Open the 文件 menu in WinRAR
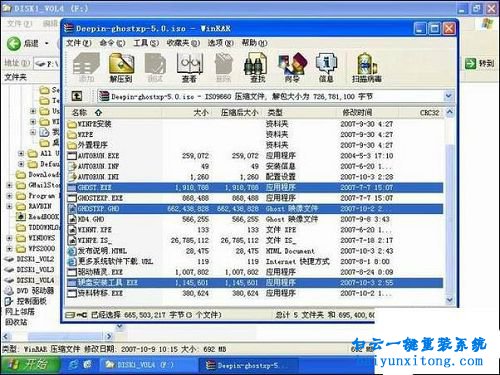The height and width of the screenshot is (375, 500). click(x=79, y=43)
